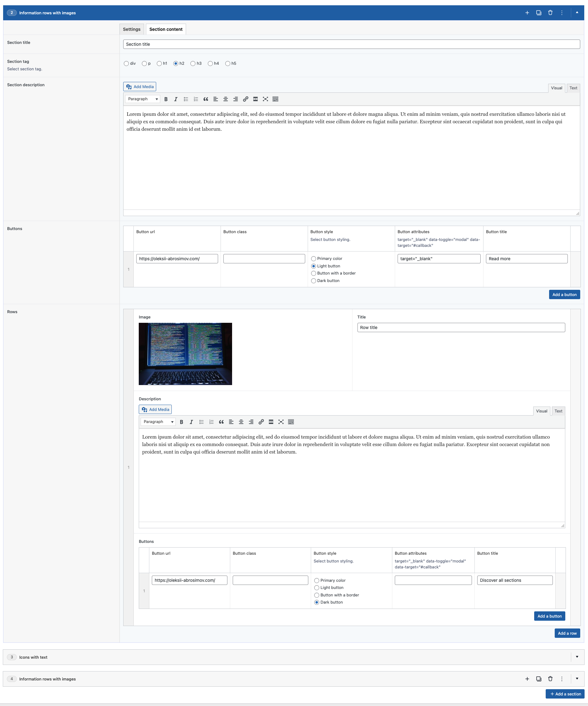This screenshot has height=706, width=588.
Task: Switch to the Settings tab
Action: 131,29
